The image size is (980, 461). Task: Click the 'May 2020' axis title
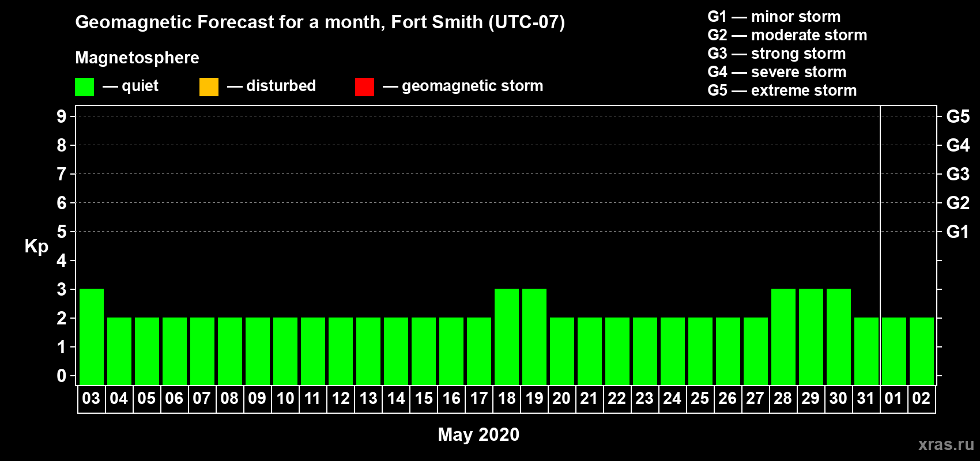(x=478, y=434)
